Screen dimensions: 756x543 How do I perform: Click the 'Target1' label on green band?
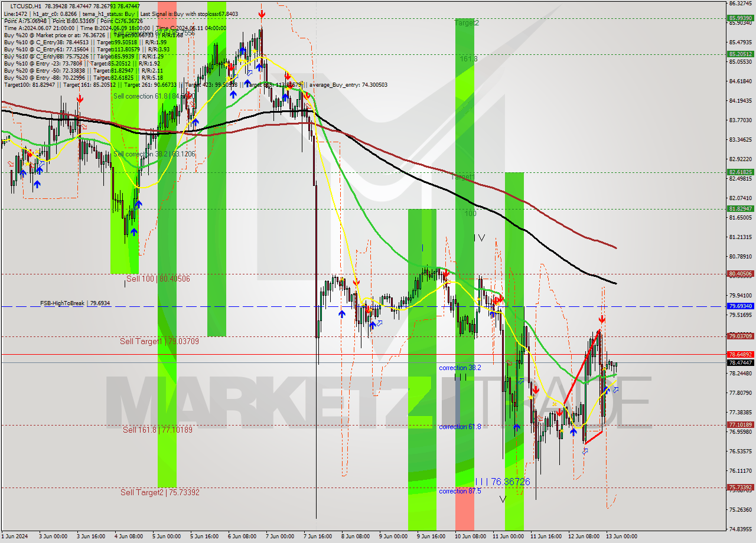click(463, 177)
